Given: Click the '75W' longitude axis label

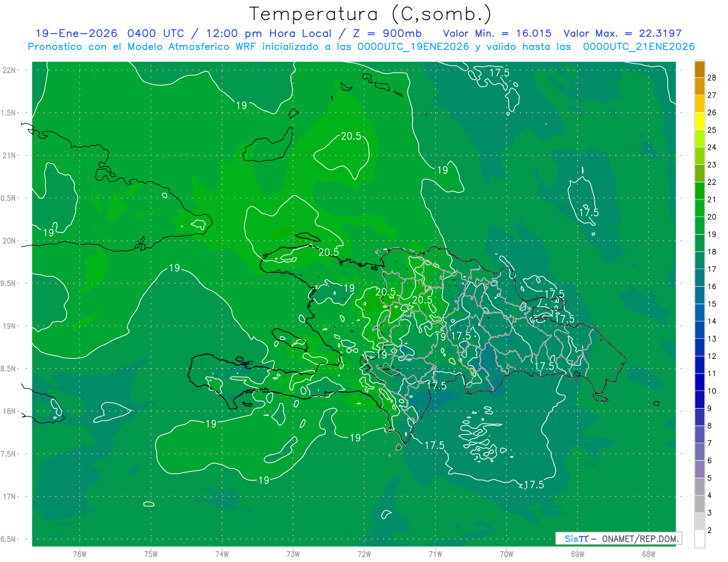Looking at the screenshot, I should 150,554.
